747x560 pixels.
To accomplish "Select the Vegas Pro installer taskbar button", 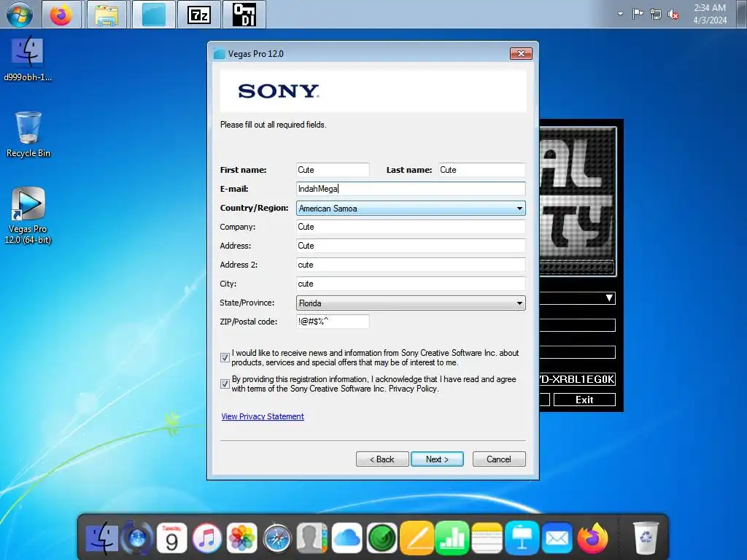I will (x=153, y=15).
